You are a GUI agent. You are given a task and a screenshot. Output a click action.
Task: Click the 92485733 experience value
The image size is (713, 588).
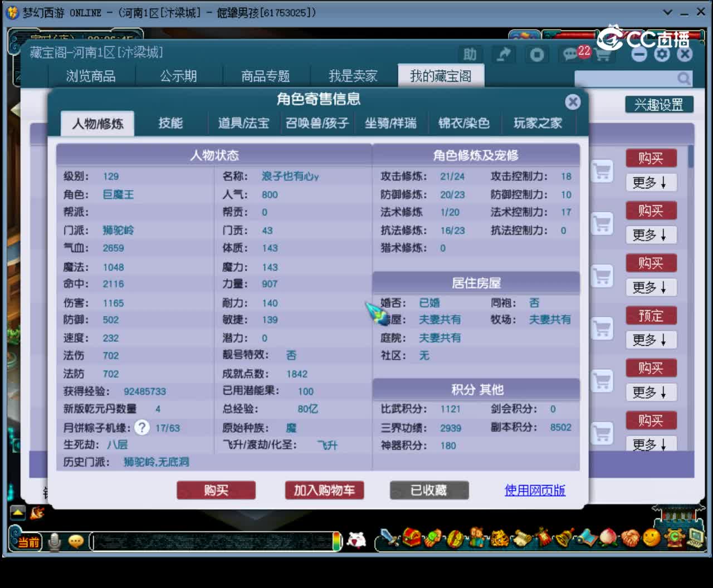145,391
